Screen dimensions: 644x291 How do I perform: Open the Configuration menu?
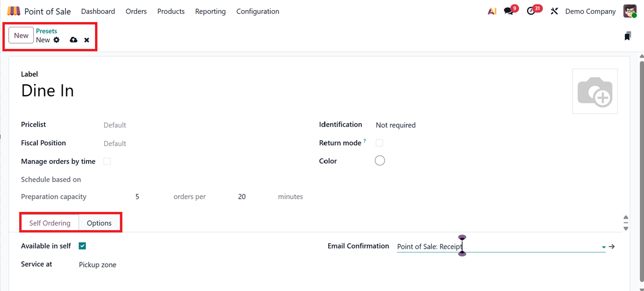(258, 11)
